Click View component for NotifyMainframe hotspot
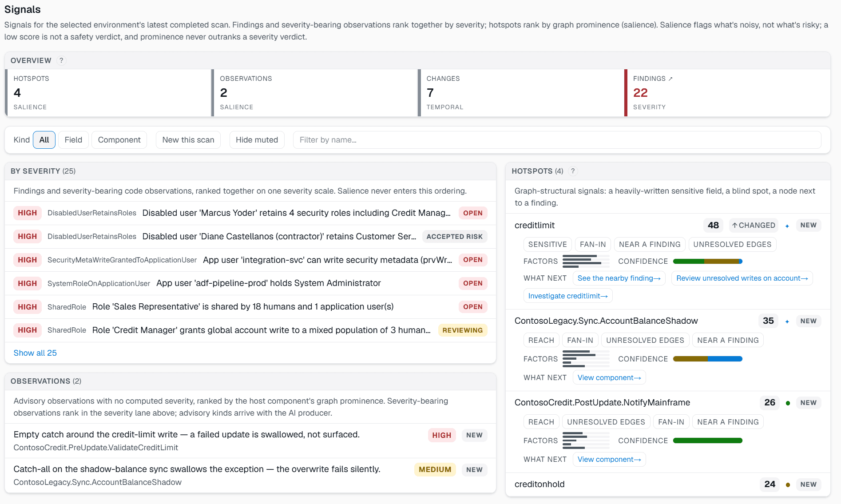 609,460
